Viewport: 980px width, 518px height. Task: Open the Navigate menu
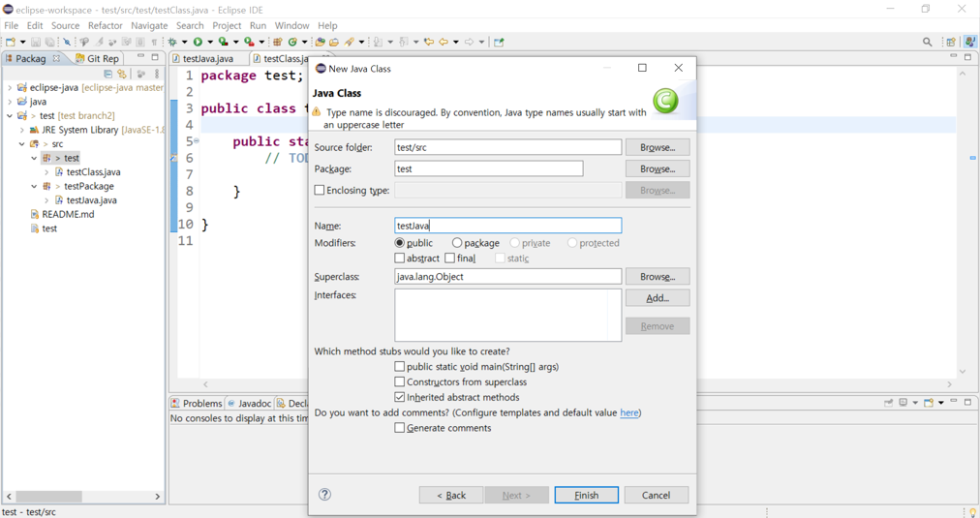(149, 25)
